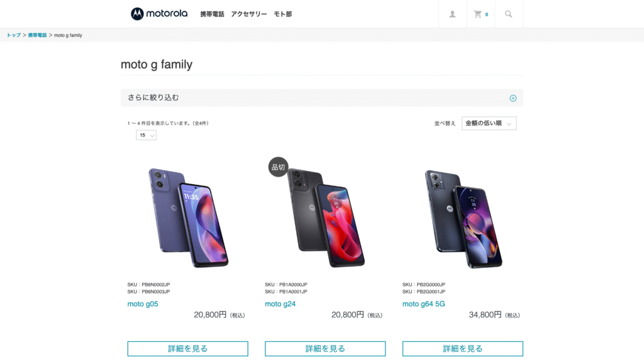Open the 15 items-per-page dropdown
Image resolution: width=644 pixels, height=362 pixels.
pos(146,135)
